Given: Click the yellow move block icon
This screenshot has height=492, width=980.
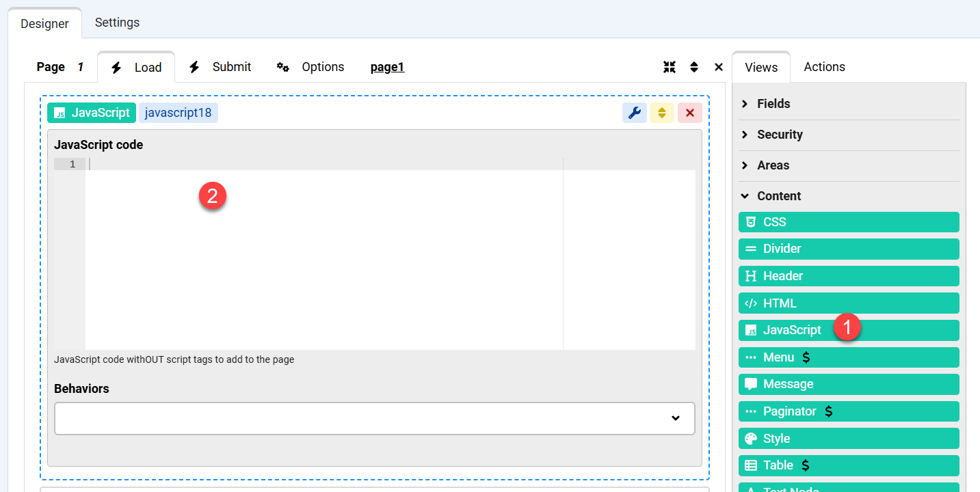Looking at the screenshot, I should point(662,113).
